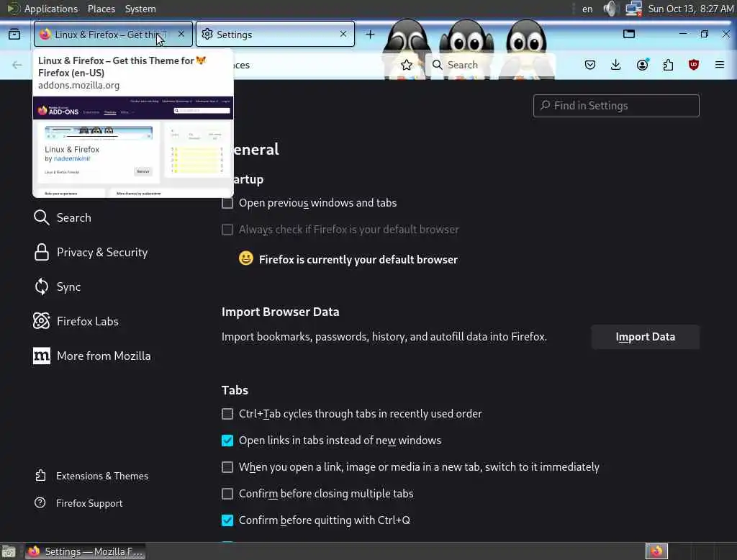Viewport: 737px width, 560px height.
Task: Open the Firefox hamburger application menu
Action: click(x=720, y=65)
